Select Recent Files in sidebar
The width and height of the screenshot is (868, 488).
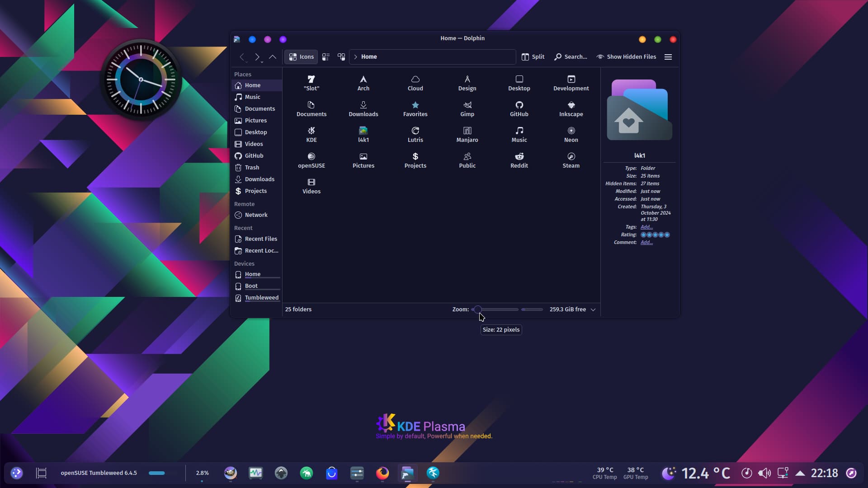tap(261, 239)
